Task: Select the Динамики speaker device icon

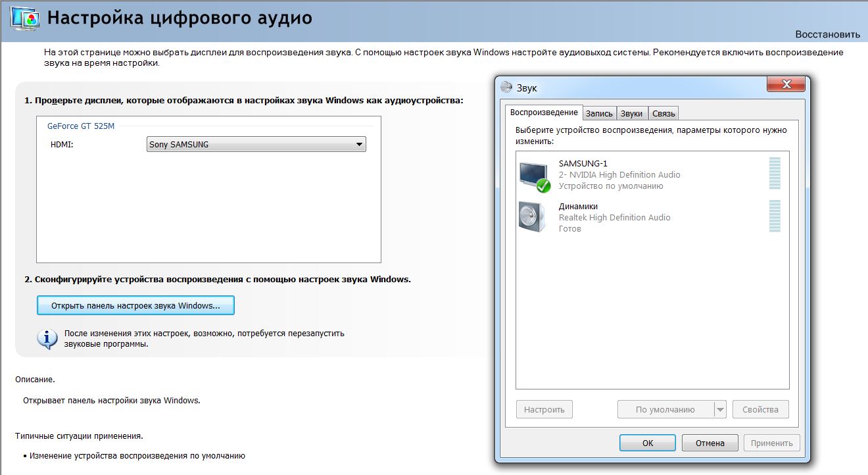Action: coord(532,217)
